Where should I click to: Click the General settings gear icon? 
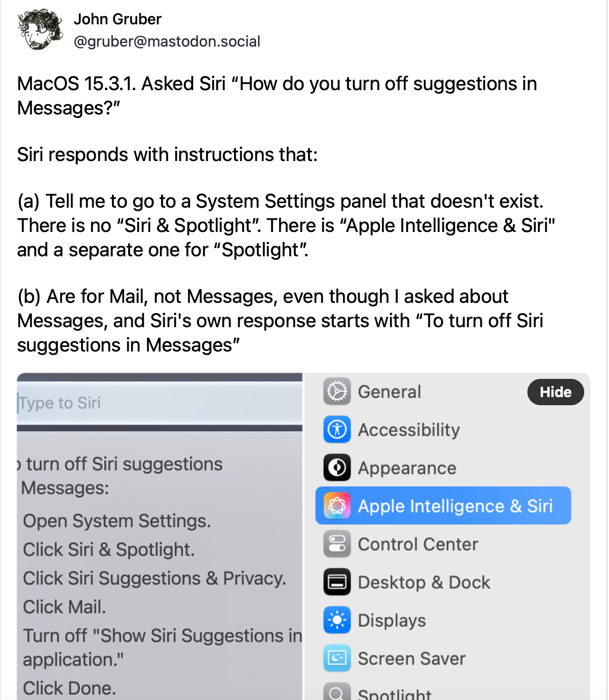[337, 392]
